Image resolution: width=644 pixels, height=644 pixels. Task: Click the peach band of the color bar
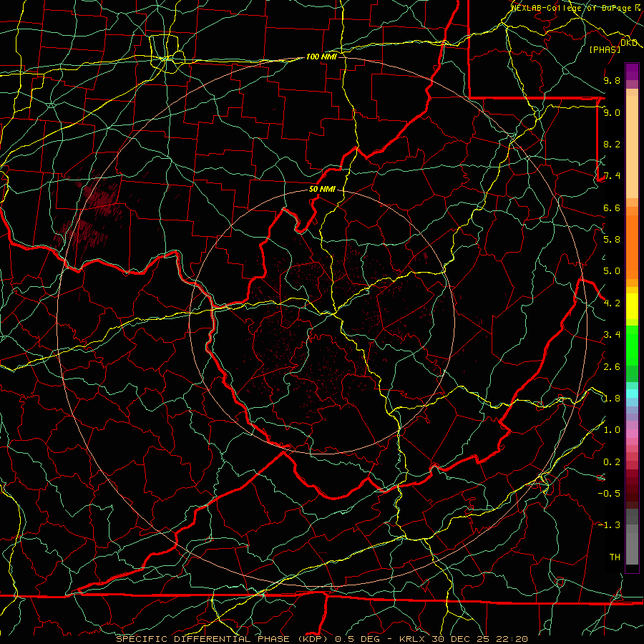tap(632, 147)
